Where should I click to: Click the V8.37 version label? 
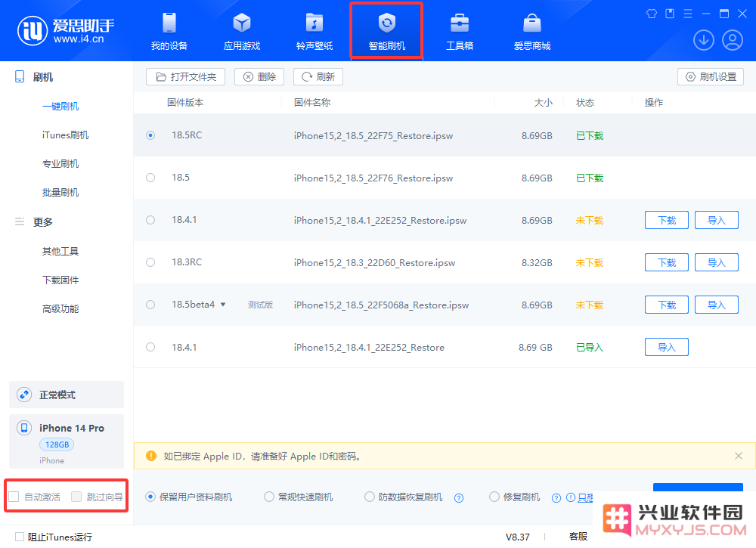click(517, 537)
